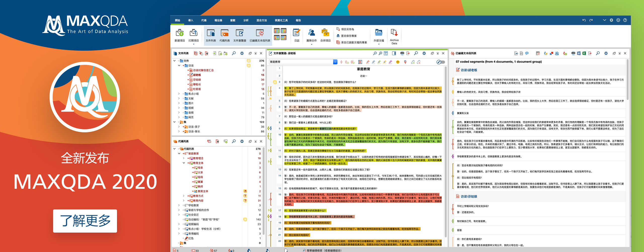Click 來自已啟動文檔的專案 in the ribbon
644x252 pixels.
(x=352, y=42)
